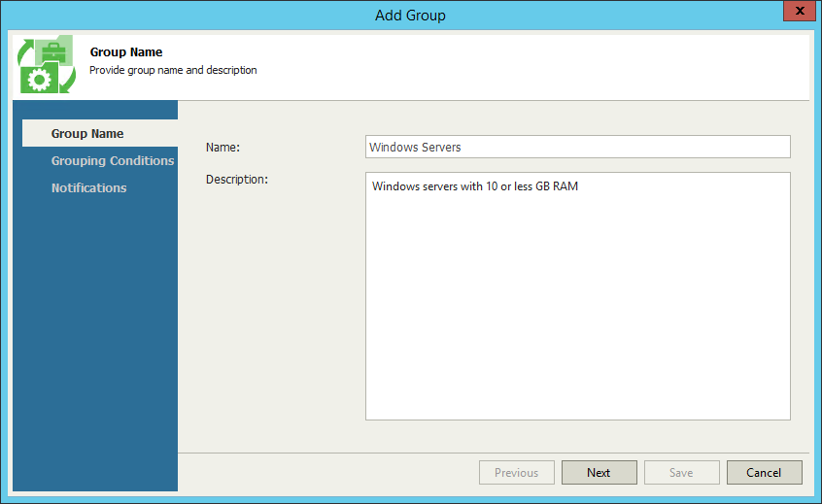Click the Name input field
The image size is (822, 504).
tap(578, 147)
